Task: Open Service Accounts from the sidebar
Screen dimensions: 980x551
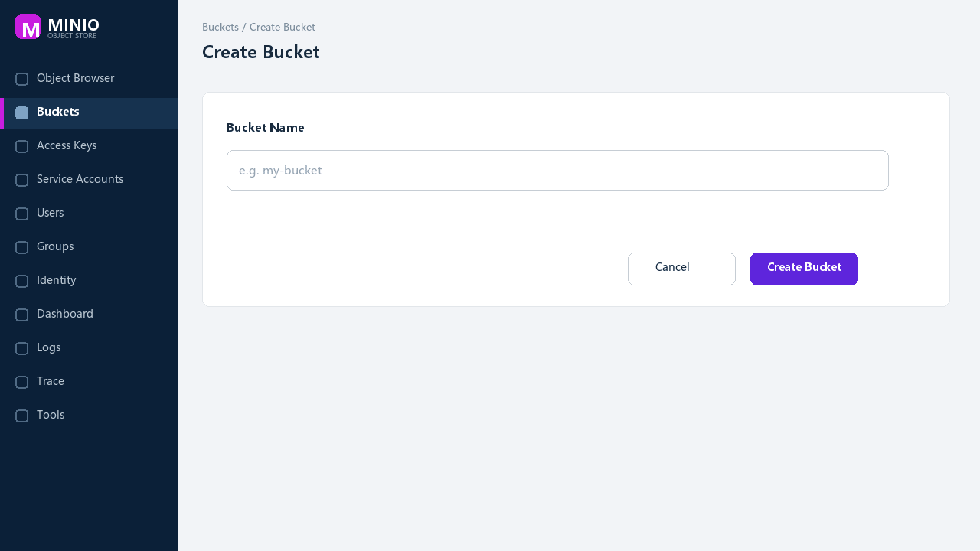Action: 89,180
